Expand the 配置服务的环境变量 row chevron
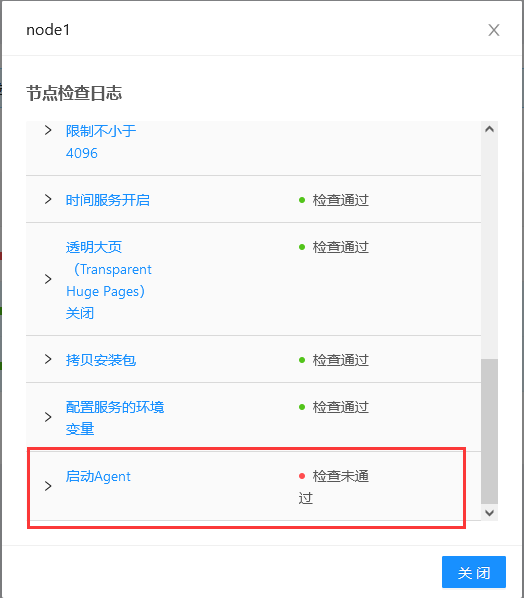 coord(48,417)
